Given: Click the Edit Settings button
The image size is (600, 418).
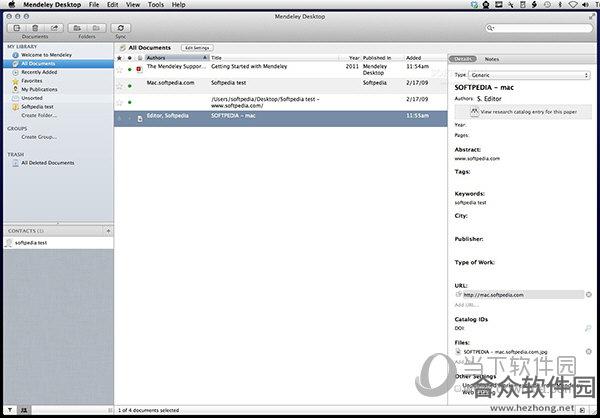Looking at the screenshot, I should 197,48.
